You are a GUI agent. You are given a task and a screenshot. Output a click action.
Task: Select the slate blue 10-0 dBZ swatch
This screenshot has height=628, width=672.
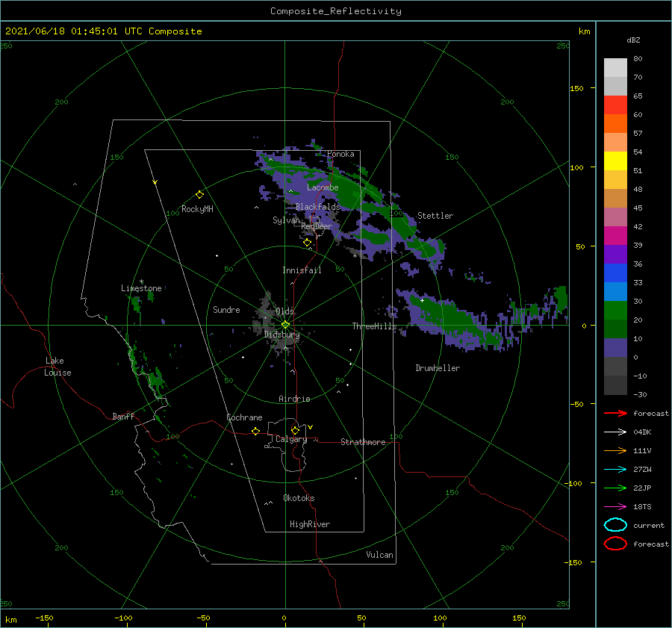pos(615,348)
